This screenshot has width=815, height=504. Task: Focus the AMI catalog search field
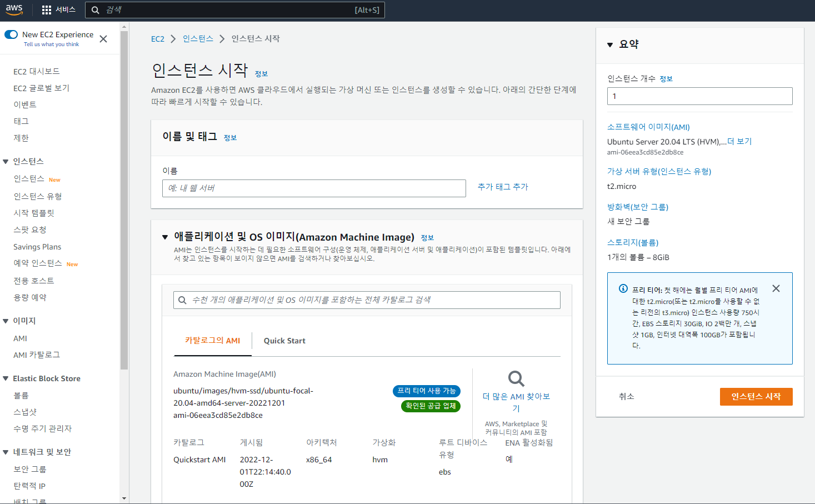367,300
